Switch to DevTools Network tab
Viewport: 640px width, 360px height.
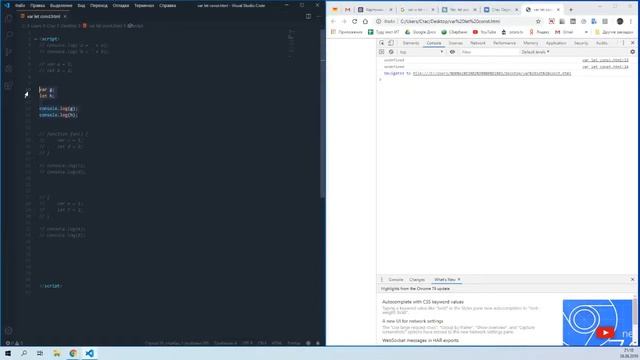click(478, 43)
